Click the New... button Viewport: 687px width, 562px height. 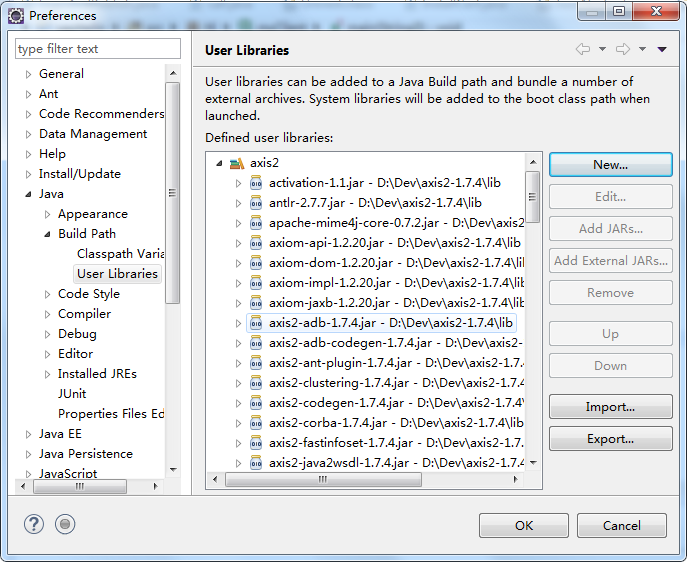point(610,165)
